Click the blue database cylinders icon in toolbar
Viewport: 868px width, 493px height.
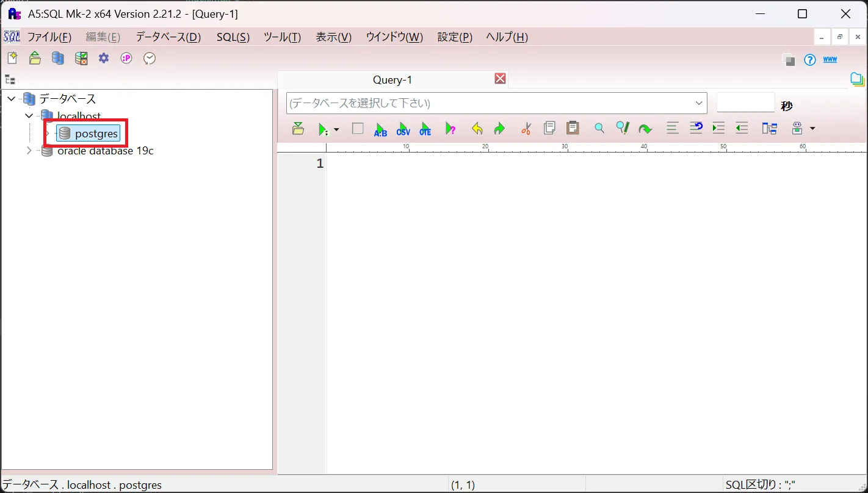click(x=58, y=59)
